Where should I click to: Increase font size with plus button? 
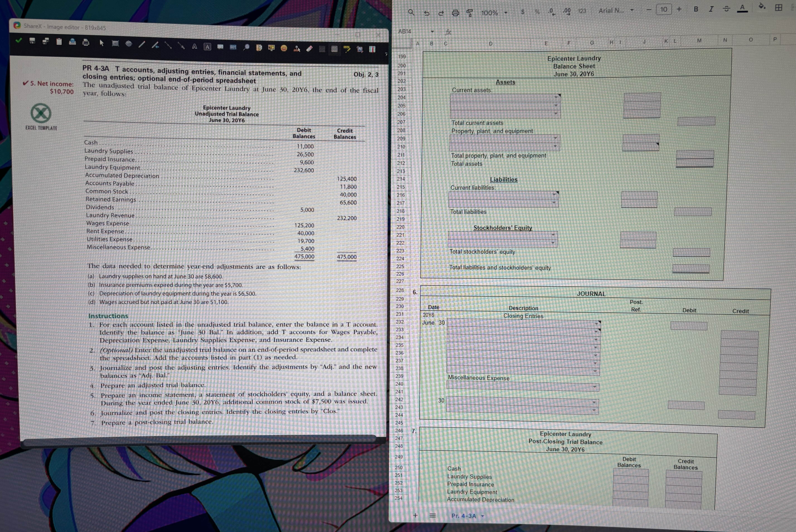click(679, 9)
